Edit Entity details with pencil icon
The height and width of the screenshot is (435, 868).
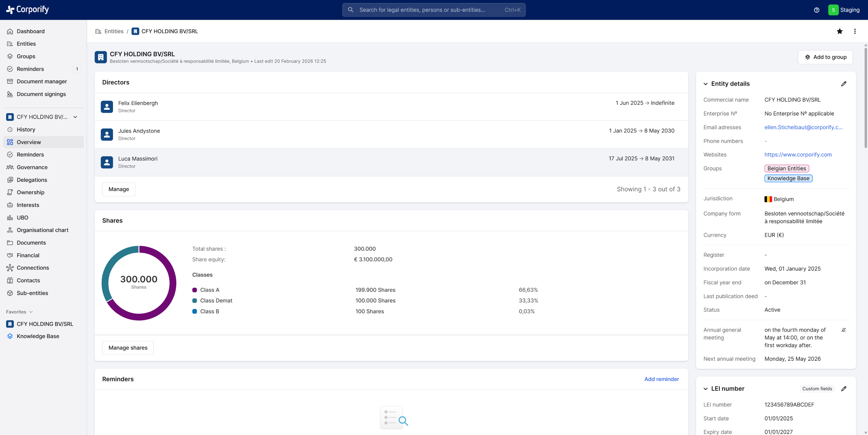point(844,84)
